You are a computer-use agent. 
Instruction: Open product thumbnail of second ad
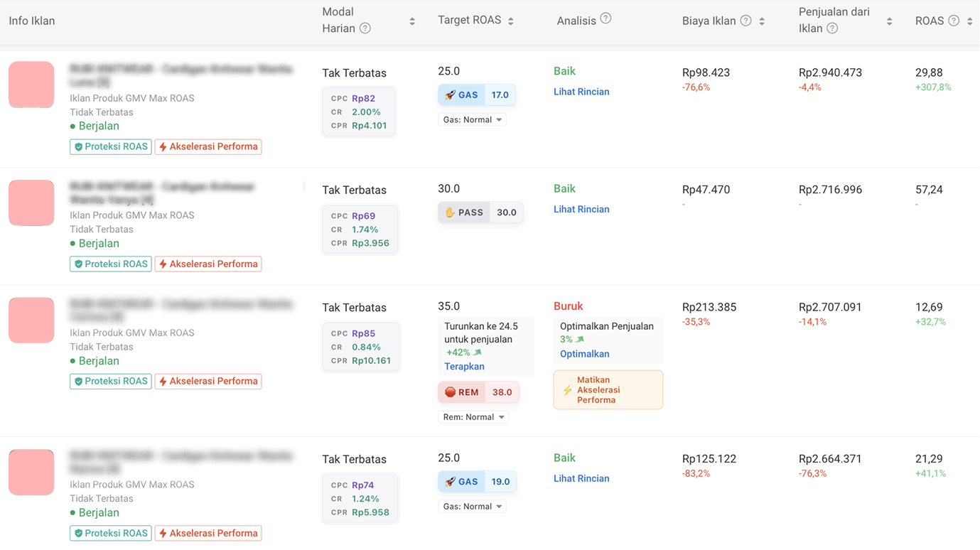pos(31,203)
